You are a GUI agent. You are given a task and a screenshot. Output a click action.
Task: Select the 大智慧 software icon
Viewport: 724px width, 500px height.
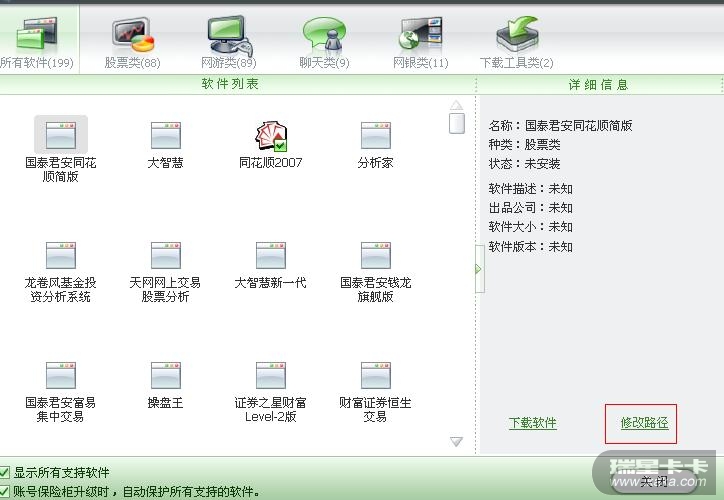(166, 135)
